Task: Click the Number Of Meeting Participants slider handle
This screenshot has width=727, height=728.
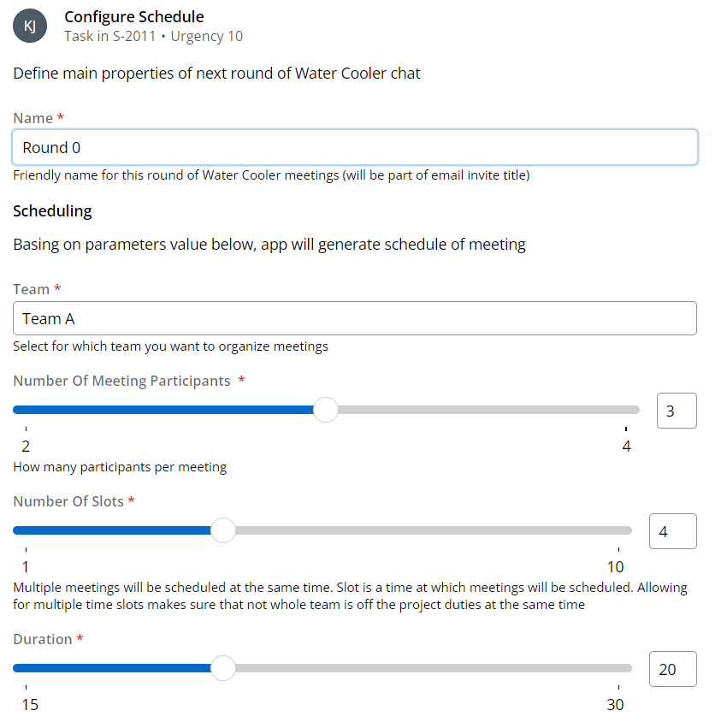Action: [x=326, y=410]
